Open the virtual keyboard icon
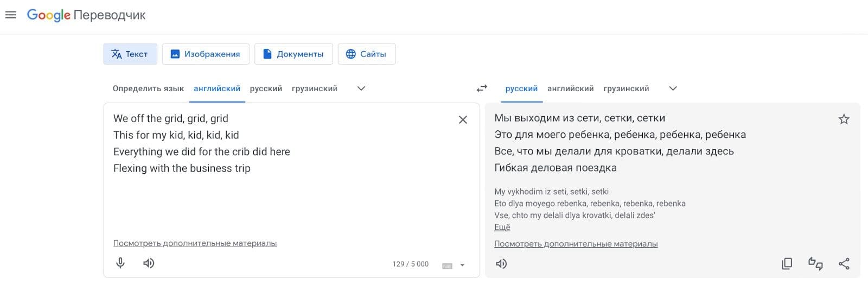This screenshot has width=868, height=284. click(x=447, y=266)
